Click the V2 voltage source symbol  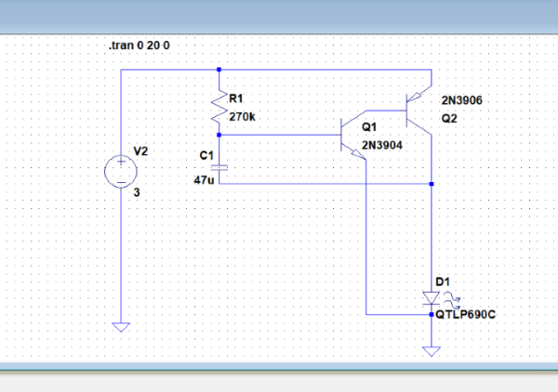[121, 171]
